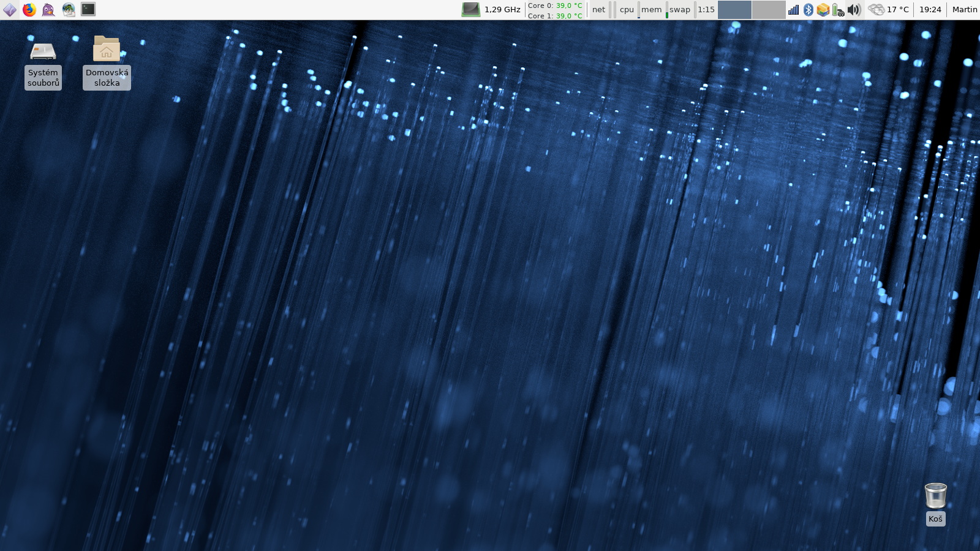Click the 1,29 GHz CPU frequency monitor
Screen dimensions: 980x551
point(492,9)
